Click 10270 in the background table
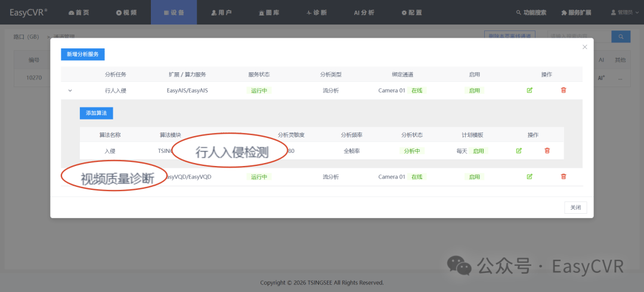 pyautogui.click(x=33, y=78)
